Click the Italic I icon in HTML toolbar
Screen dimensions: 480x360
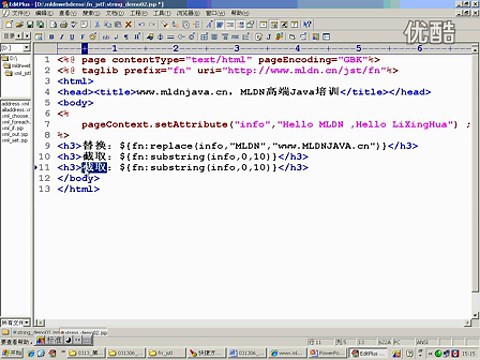tap(61, 37)
